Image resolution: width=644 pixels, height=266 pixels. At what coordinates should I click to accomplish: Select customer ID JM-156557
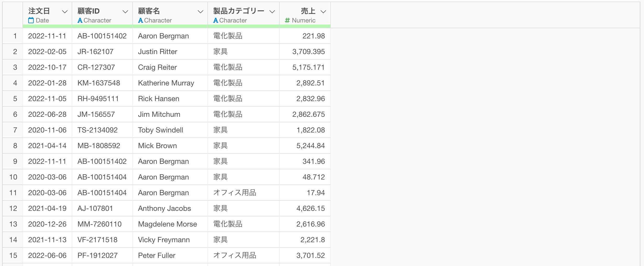click(96, 114)
